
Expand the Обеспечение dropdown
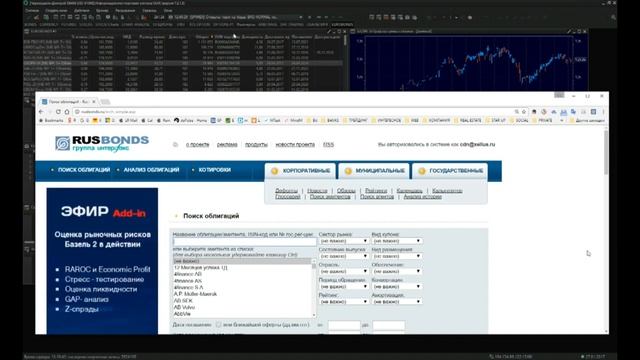point(397,271)
